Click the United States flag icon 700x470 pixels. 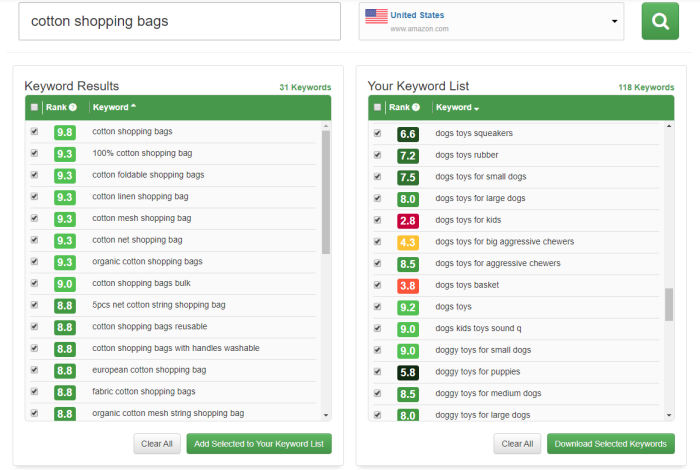[x=376, y=16]
